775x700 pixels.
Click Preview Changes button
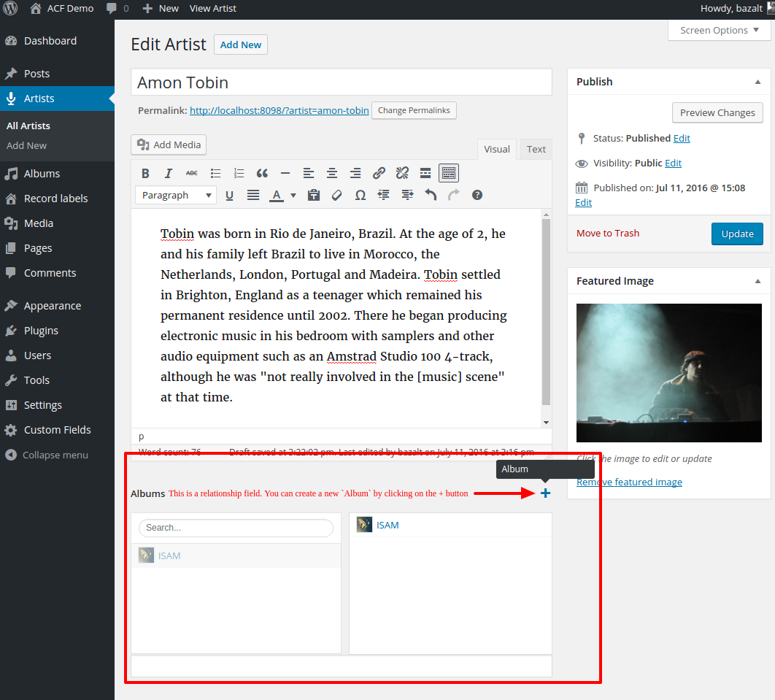717,112
